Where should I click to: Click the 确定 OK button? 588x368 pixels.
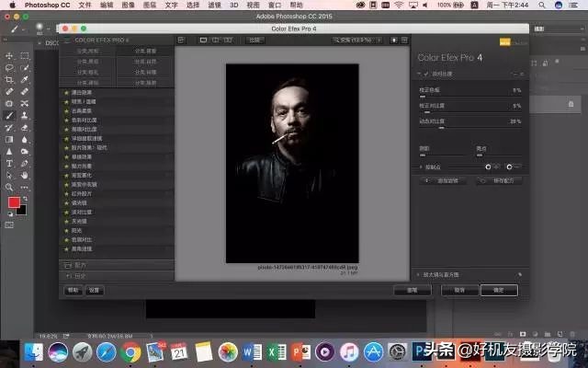click(499, 291)
